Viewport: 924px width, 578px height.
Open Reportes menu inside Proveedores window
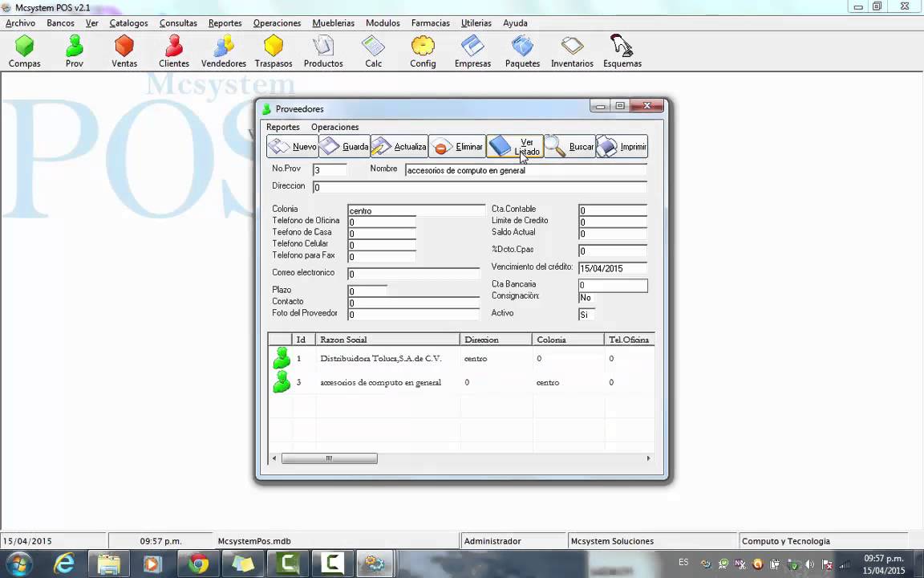pyautogui.click(x=283, y=127)
